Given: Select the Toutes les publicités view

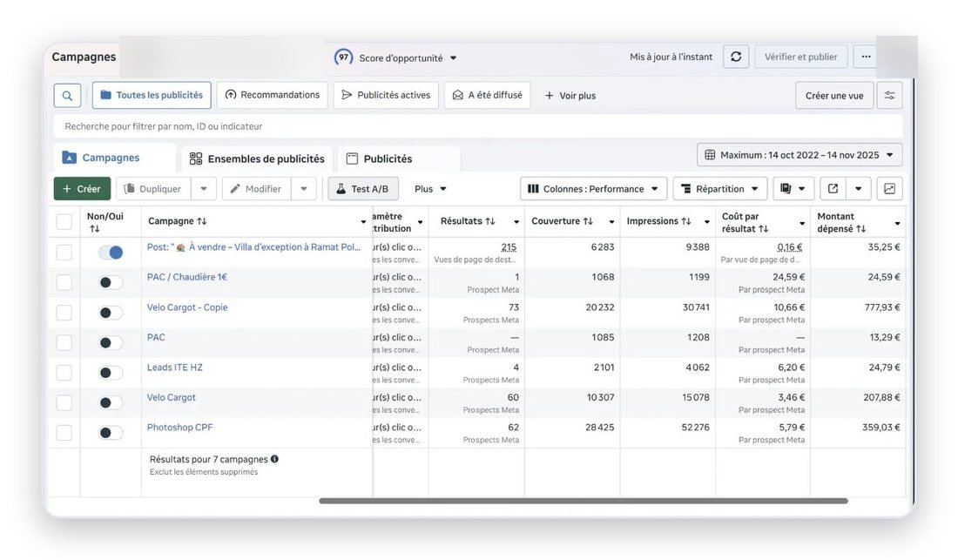Looking at the screenshot, I should [152, 95].
